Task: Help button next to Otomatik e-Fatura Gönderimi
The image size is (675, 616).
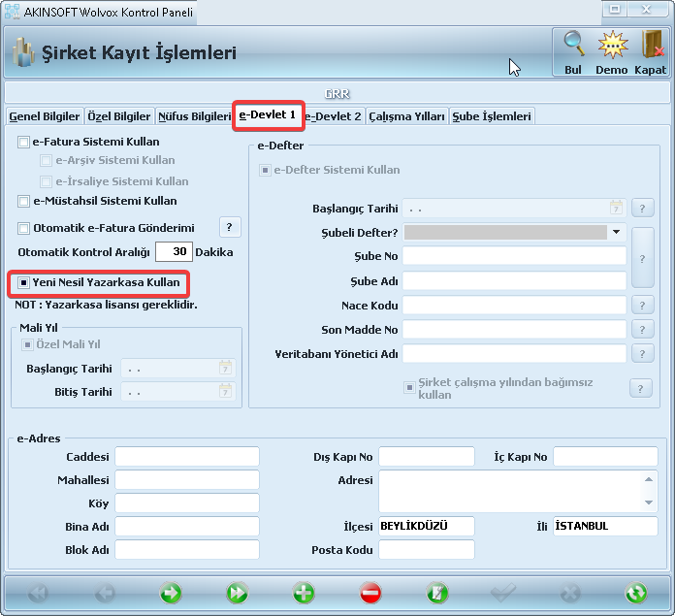Action: 230,227
